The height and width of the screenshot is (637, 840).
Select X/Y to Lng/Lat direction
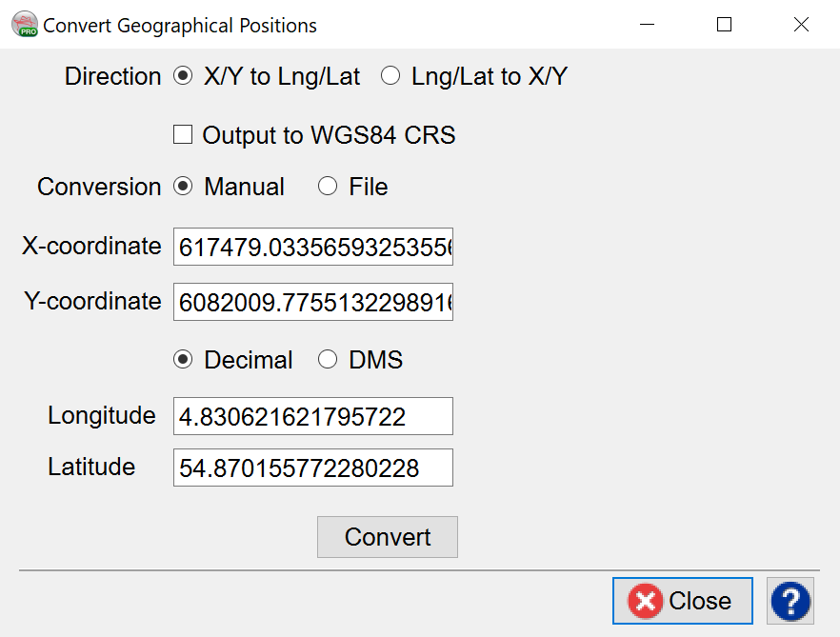183,77
